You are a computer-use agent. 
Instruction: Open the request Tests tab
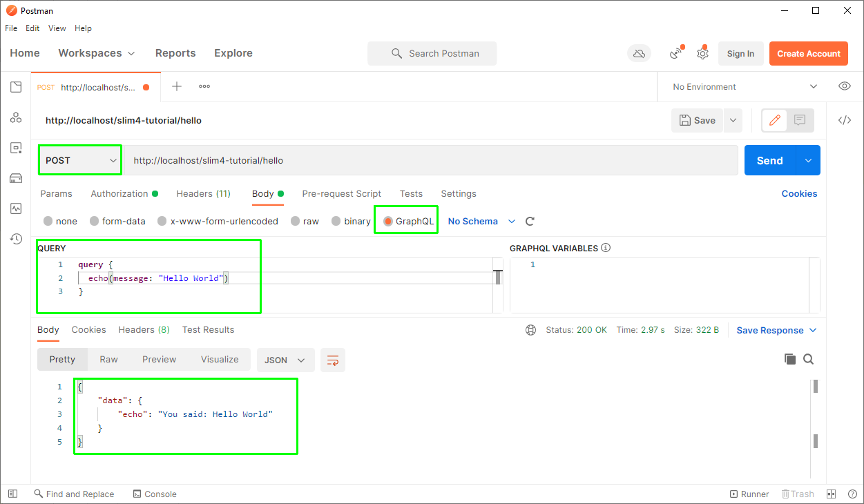[x=411, y=194]
